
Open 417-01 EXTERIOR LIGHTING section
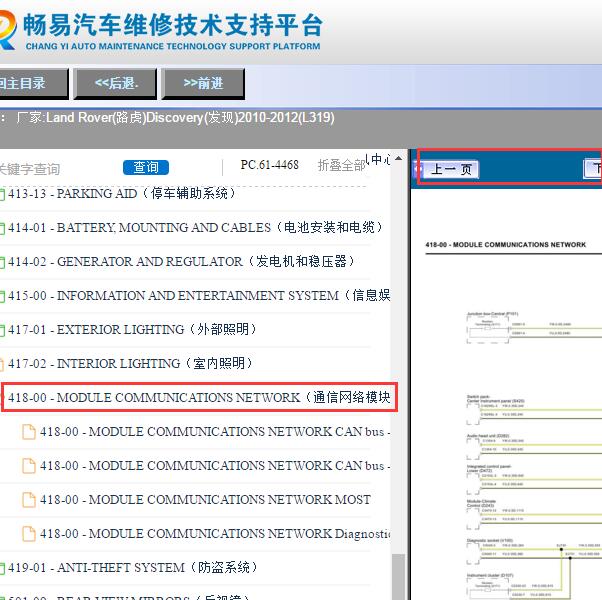pyautogui.click(x=132, y=329)
